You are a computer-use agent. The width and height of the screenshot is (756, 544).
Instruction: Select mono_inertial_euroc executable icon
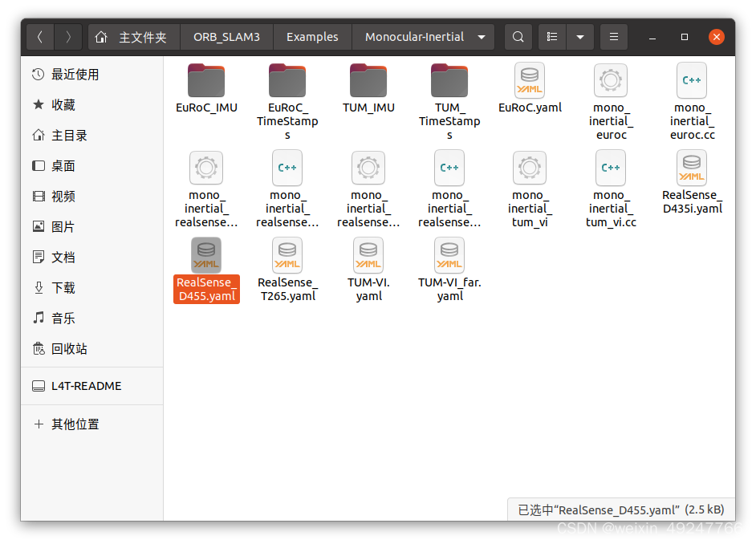(611, 80)
